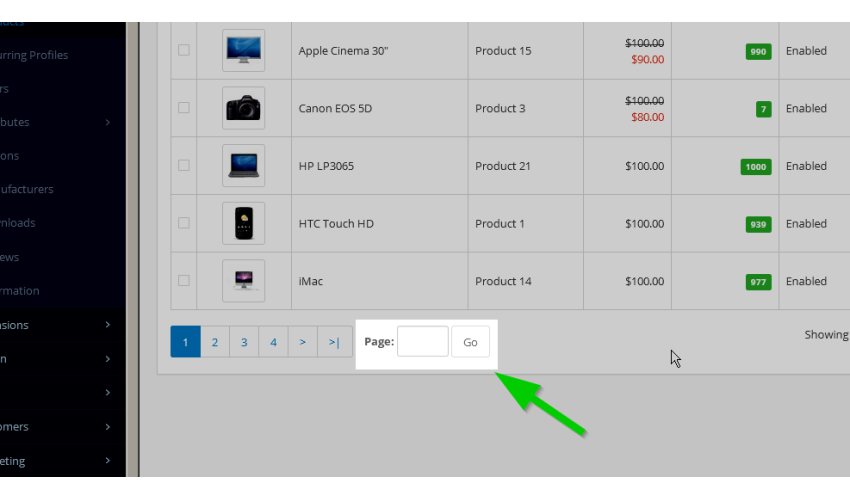Open Information in the sidebar
The height and width of the screenshot is (500, 850).
point(20,291)
